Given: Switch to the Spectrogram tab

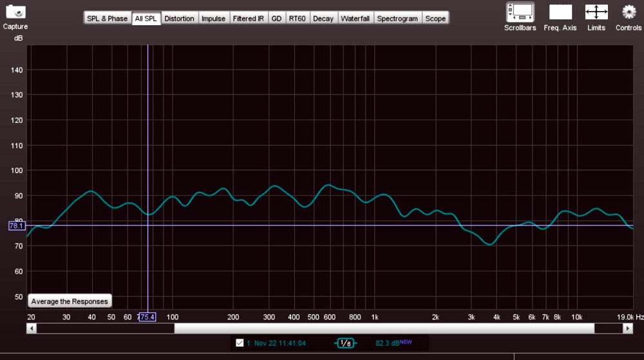Looking at the screenshot, I should tap(397, 19).
